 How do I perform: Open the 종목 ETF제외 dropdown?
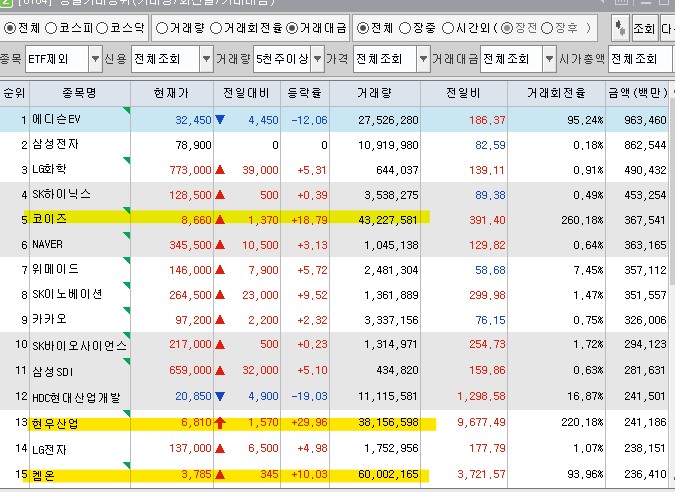pyautogui.click(x=96, y=59)
